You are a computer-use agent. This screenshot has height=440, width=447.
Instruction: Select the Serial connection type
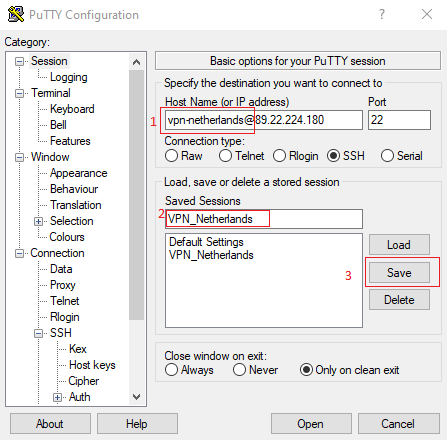tap(387, 156)
